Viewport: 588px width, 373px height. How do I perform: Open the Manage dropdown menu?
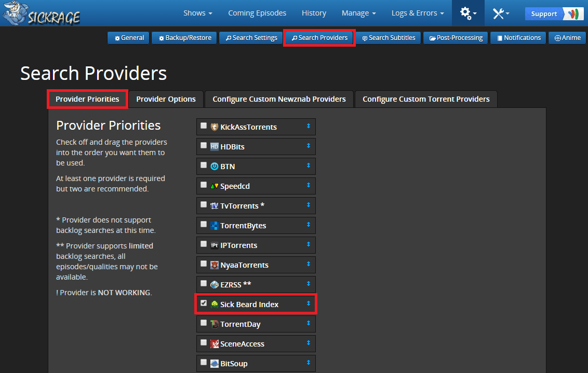[x=358, y=13]
